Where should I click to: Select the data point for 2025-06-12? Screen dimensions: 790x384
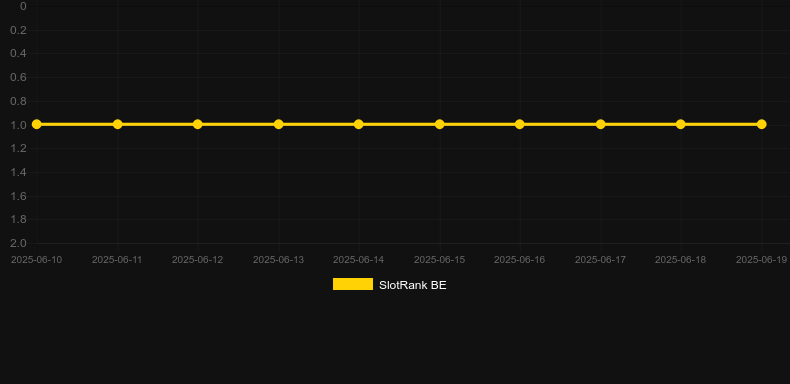pos(198,124)
